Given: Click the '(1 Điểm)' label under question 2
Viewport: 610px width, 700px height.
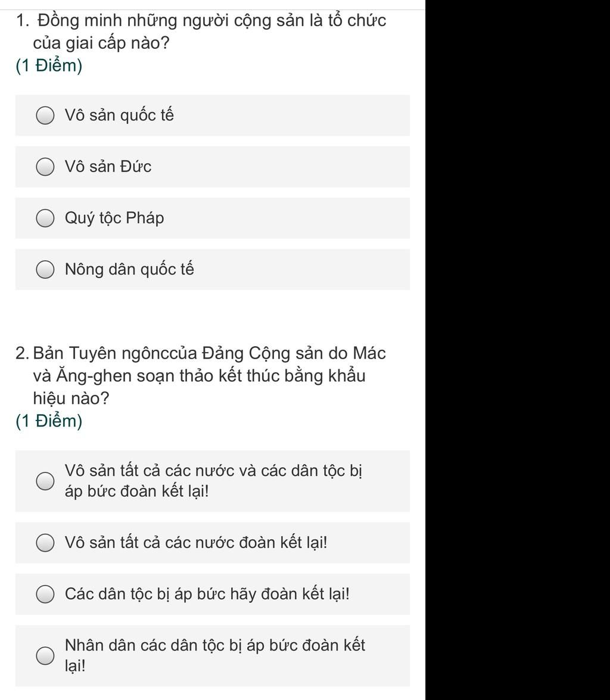Looking at the screenshot, I should click(x=49, y=421).
